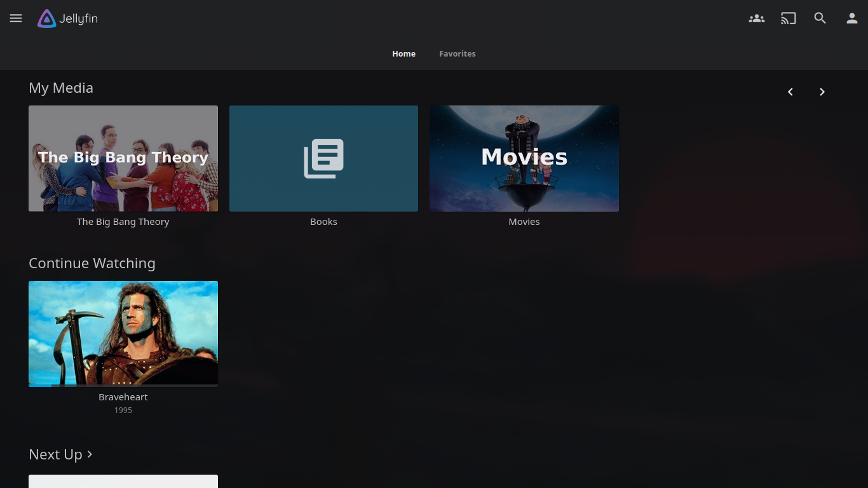Screen dimensions: 868x488
Task: Click the left arrow in My Media
Action: coord(790,91)
